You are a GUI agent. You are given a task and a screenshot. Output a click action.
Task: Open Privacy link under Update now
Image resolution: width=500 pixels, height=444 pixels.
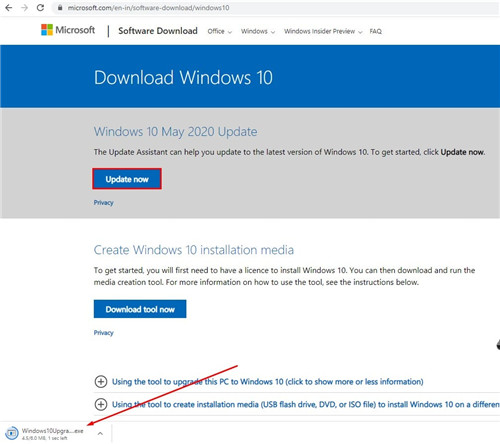103,203
